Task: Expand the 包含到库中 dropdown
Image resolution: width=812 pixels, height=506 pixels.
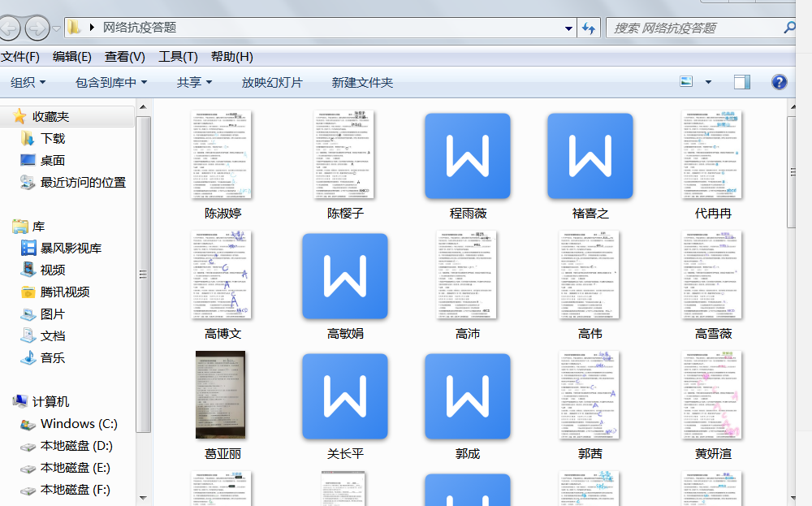Action: (x=111, y=82)
